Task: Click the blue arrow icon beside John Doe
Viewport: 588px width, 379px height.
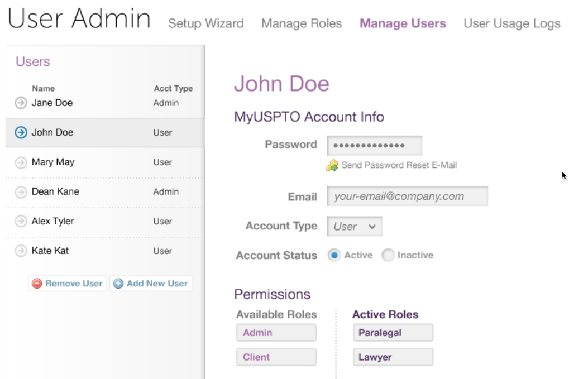Action: coord(21,133)
